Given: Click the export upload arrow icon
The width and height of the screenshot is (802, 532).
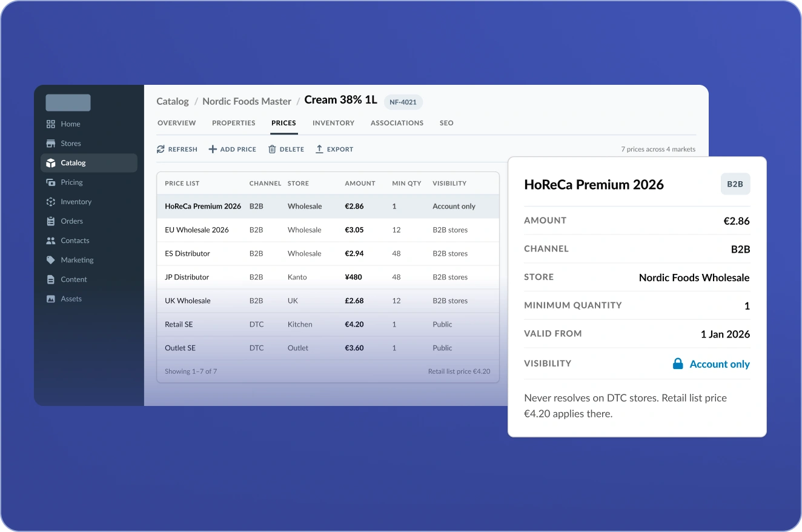Looking at the screenshot, I should pyautogui.click(x=319, y=149).
